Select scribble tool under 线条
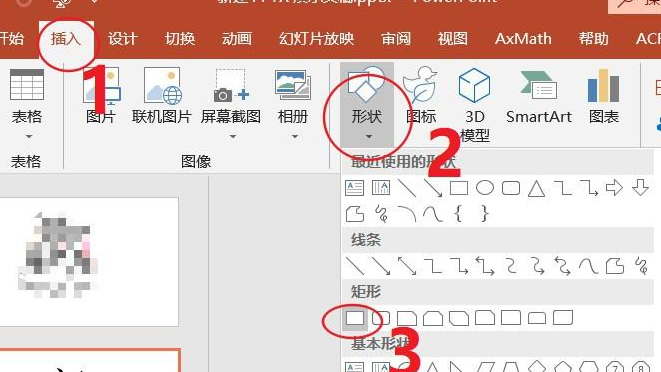 pos(641,266)
